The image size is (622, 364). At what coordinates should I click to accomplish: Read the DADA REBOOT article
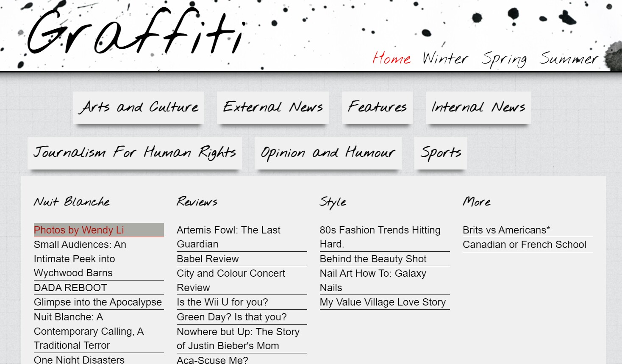[70, 288]
